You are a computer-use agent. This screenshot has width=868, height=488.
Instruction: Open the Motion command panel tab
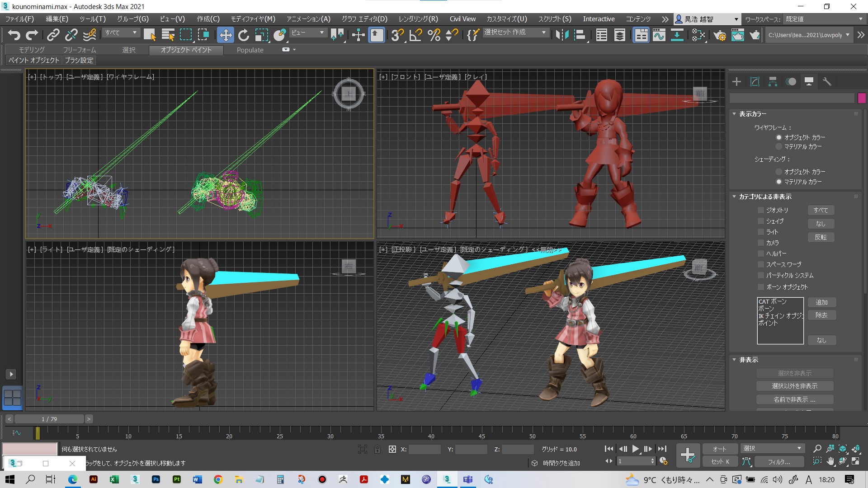click(x=791, y=81)
